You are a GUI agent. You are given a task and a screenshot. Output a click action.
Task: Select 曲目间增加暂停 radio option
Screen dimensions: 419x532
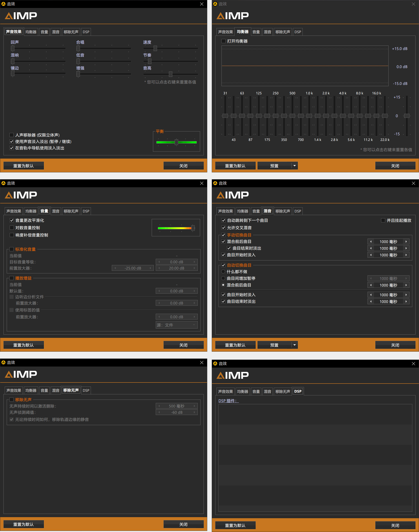click(223, 278)
